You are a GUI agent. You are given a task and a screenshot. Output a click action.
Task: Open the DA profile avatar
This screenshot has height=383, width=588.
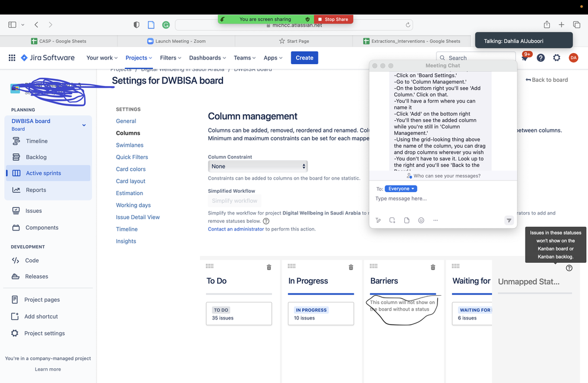[x=573, y=58]
